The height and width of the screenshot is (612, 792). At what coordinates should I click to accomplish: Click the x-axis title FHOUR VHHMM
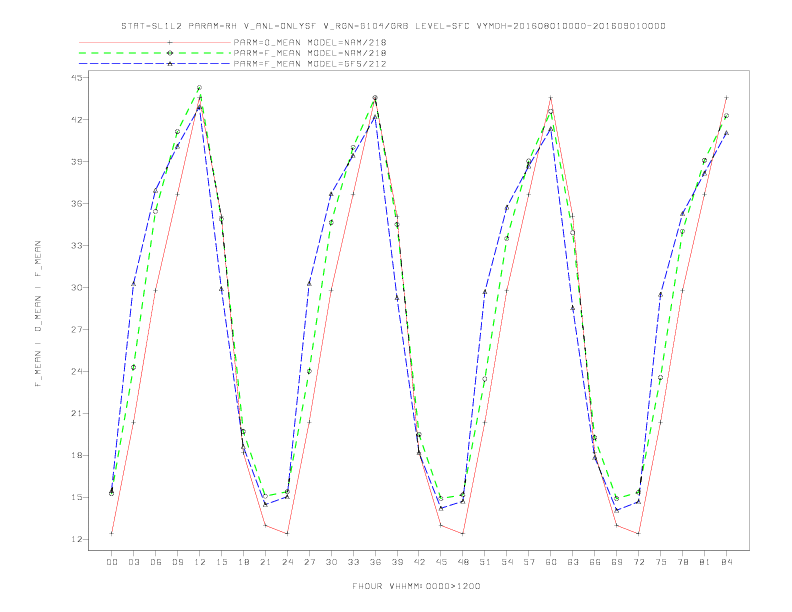coord(416,586)
